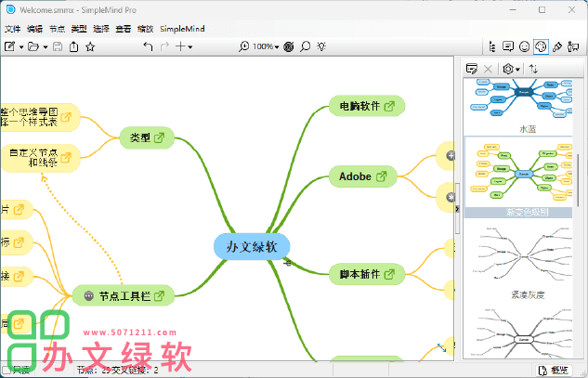Click the open folder icon
Screen dimensions: 588x378
pos(33,46)
